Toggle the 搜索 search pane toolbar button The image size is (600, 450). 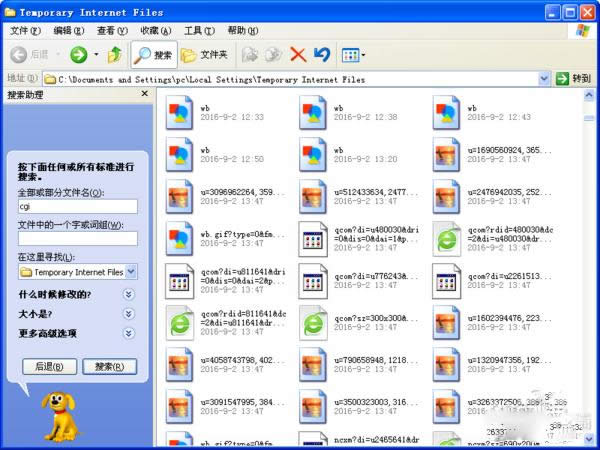tap(153, 54)
